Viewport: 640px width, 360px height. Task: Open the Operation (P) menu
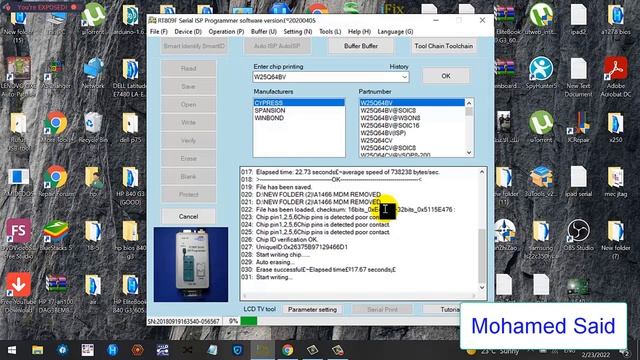(x=226, y=31)
